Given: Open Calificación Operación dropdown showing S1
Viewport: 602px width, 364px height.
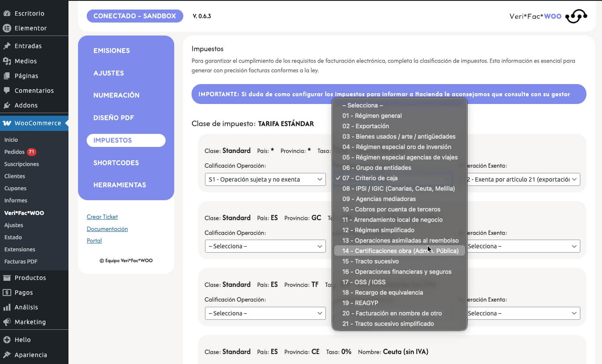Looking at the screenshot, I should [265, 179].
